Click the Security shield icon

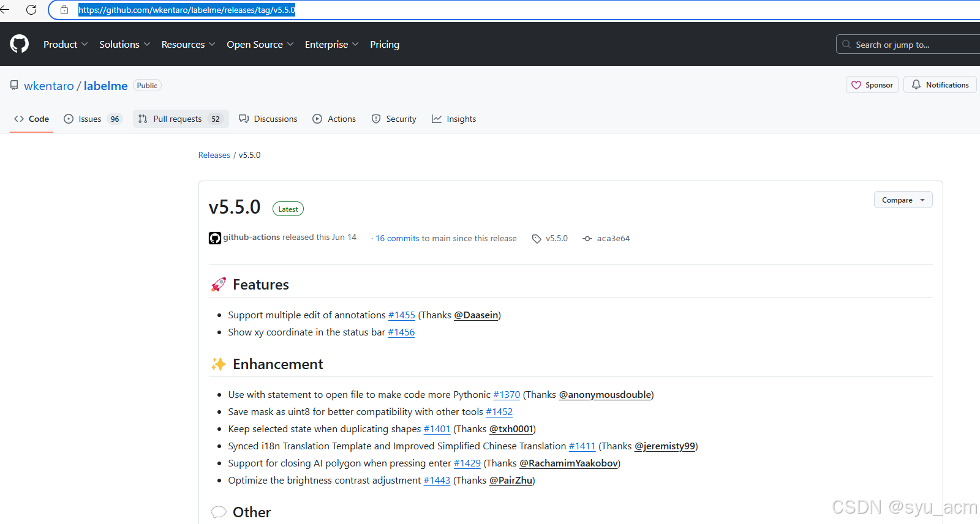tap(376, 119)
